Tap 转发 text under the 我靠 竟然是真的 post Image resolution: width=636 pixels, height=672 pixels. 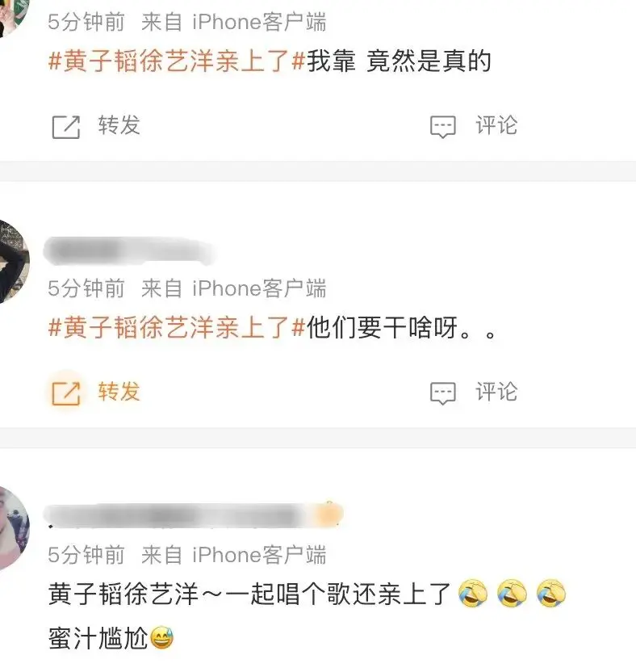coord(119,125)
